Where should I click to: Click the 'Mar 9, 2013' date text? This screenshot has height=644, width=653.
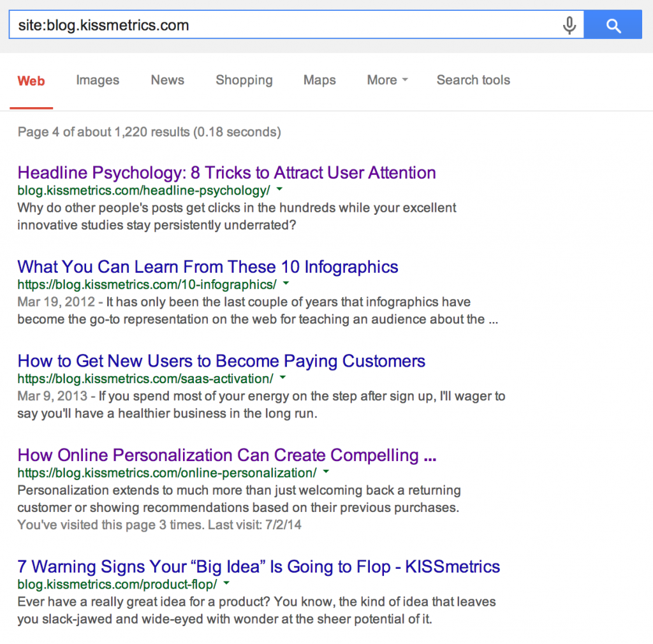pos(52,396)
